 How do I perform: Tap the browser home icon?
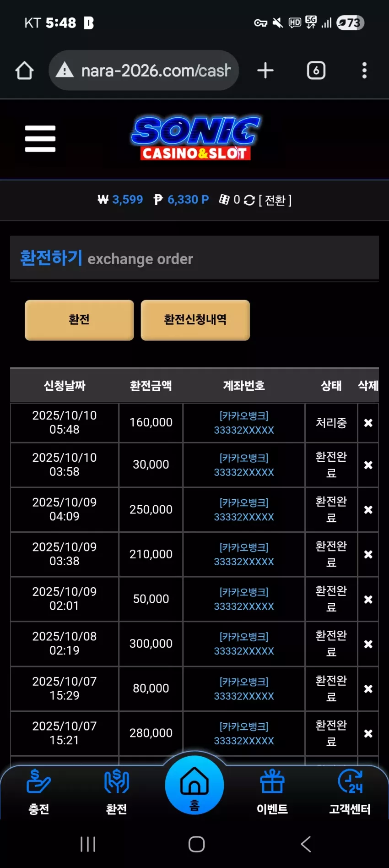(x=24, y=71)
